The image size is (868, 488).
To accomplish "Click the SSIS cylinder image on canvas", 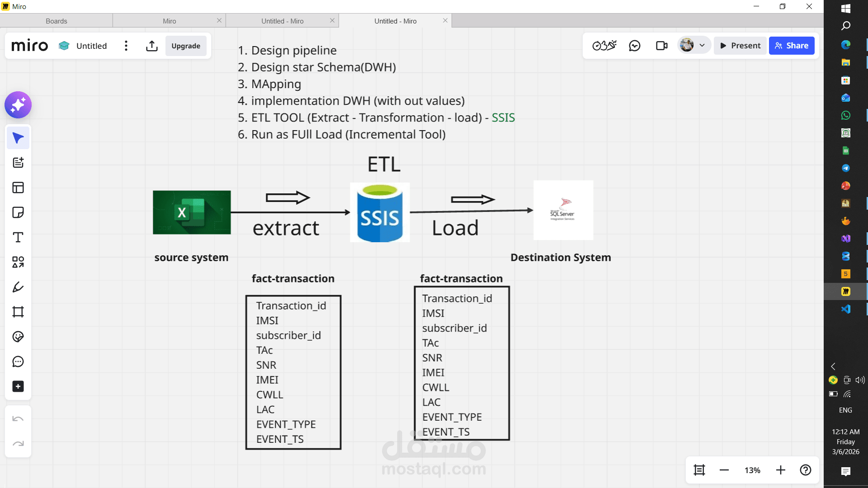I will pos(380,212).
